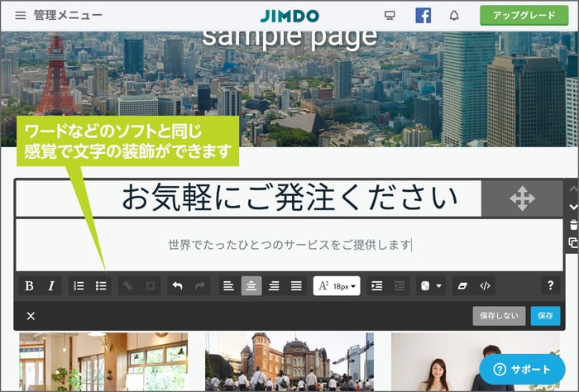The width and height of the screenshot is (579, 392).
Task: Move the element down with chevron
Action: [573, 207]
